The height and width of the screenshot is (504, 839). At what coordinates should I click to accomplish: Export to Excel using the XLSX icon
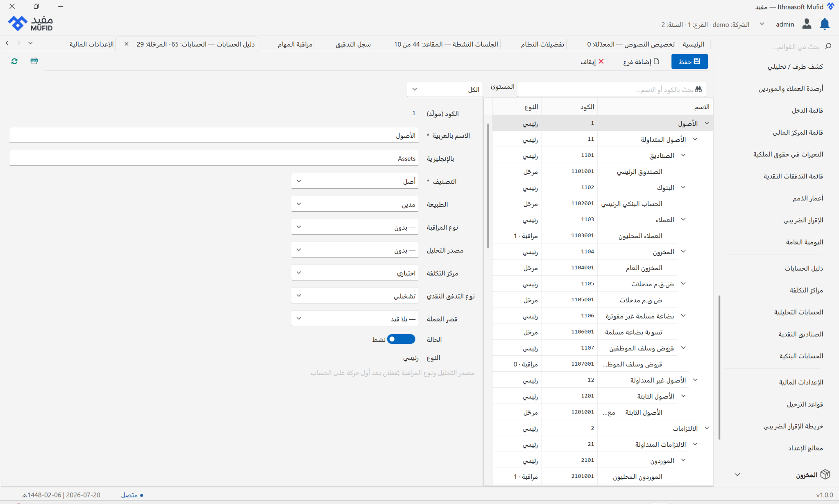click(34, 61)
